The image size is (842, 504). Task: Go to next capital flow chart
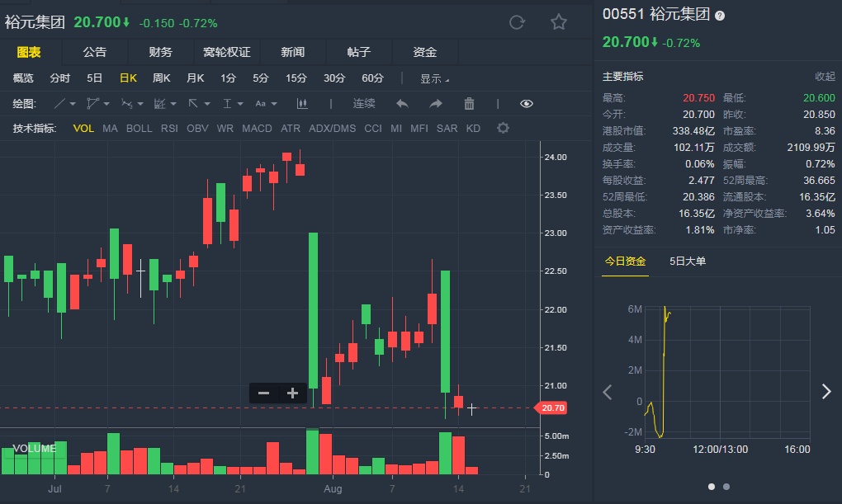826,392
